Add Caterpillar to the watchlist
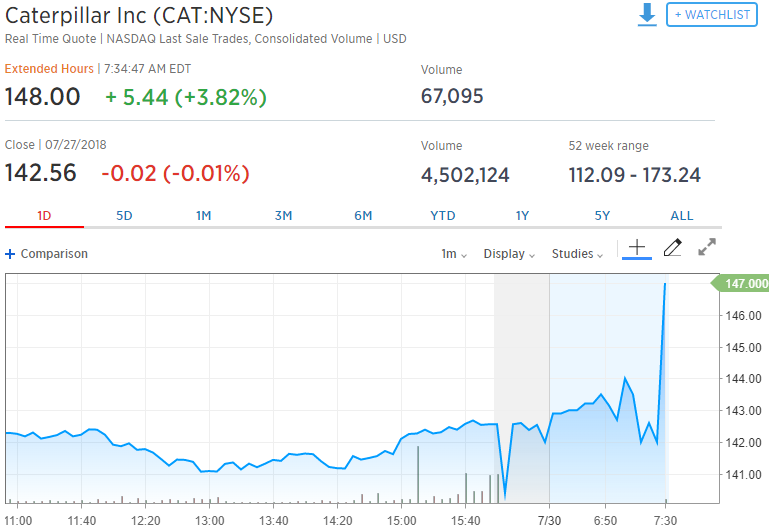Image resolution: width=782 pixels, height=531 pixels. tap(711, 15)
